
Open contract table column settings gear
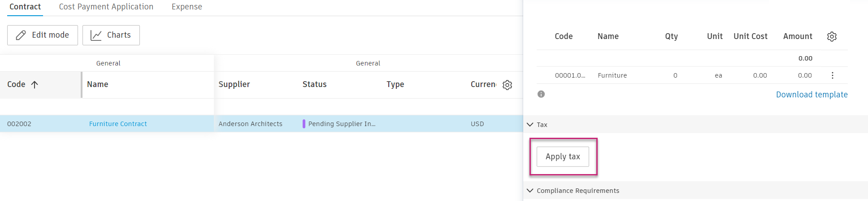tap(507, 85)
